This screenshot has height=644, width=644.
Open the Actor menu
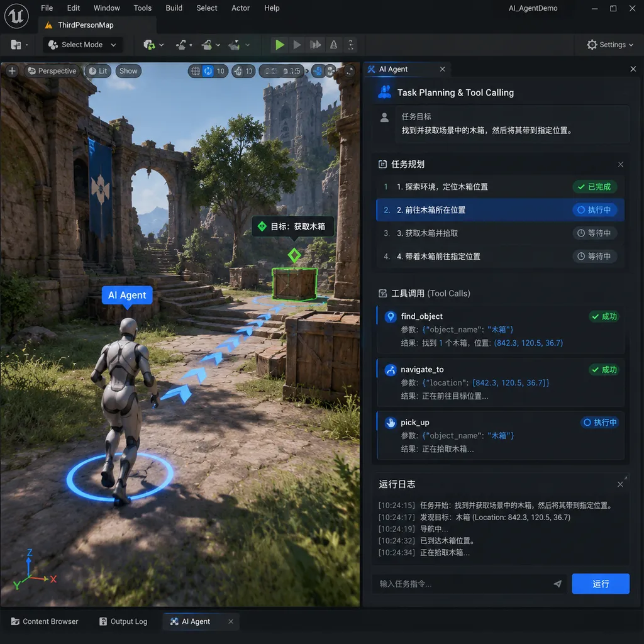pyautogui.click(x=241, y=8)
